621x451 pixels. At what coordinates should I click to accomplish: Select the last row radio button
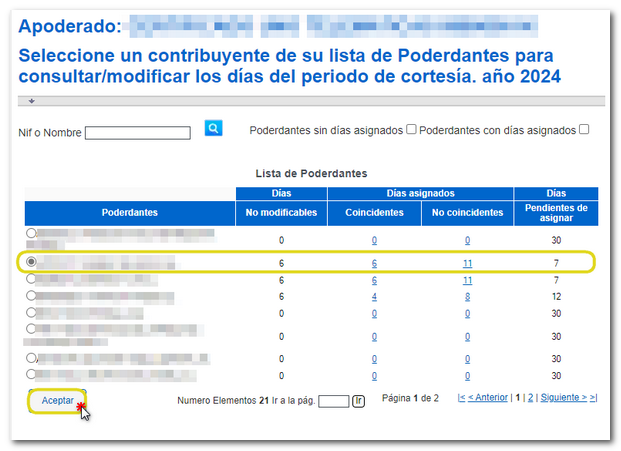point(31,375)
